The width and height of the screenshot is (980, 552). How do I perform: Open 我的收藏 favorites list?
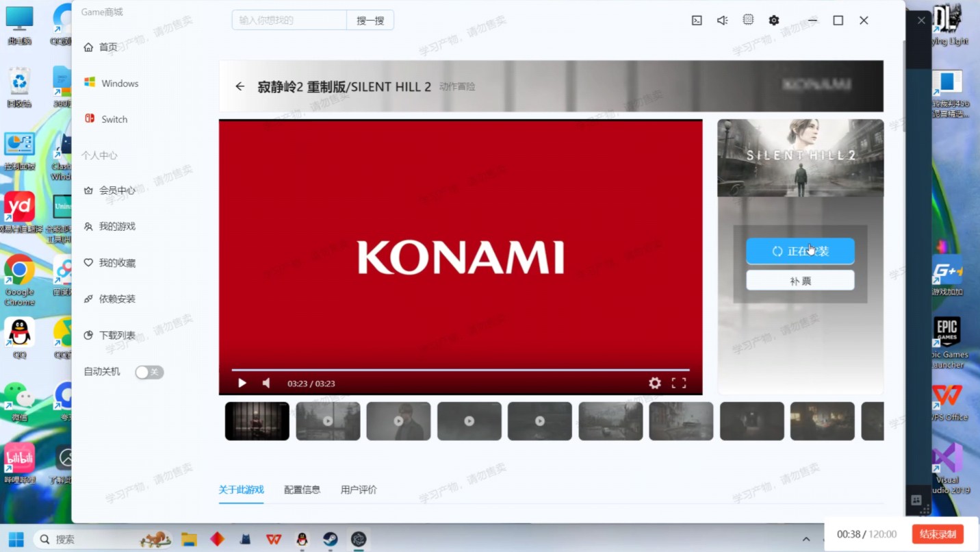(109, 263)
